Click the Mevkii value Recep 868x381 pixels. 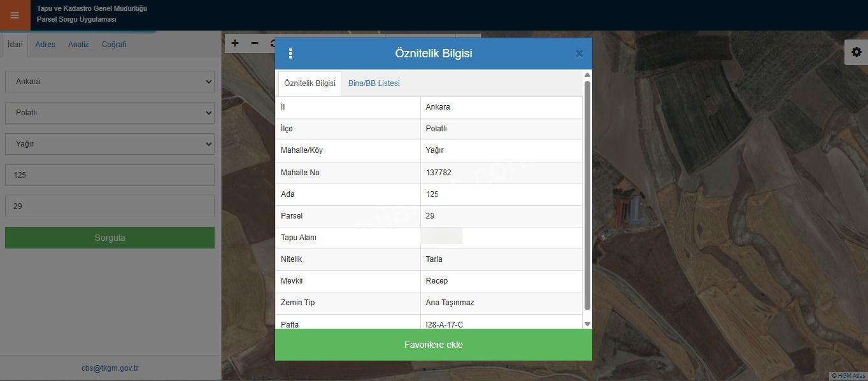point(437,281)
